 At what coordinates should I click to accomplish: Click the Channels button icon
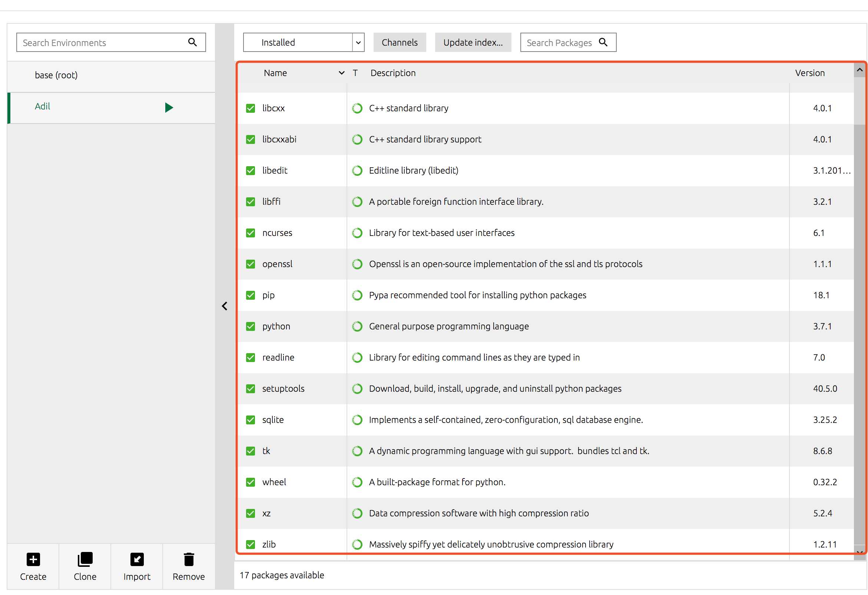click(x=399, y=42)
